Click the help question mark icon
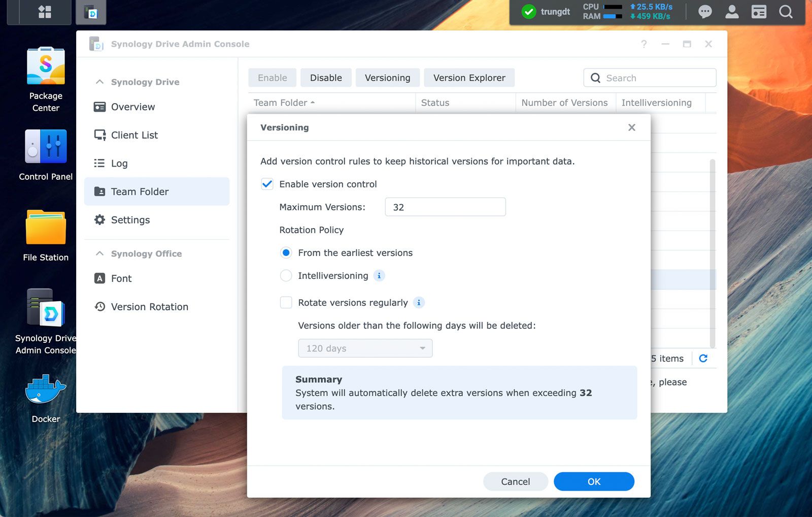 pos(644,44)
